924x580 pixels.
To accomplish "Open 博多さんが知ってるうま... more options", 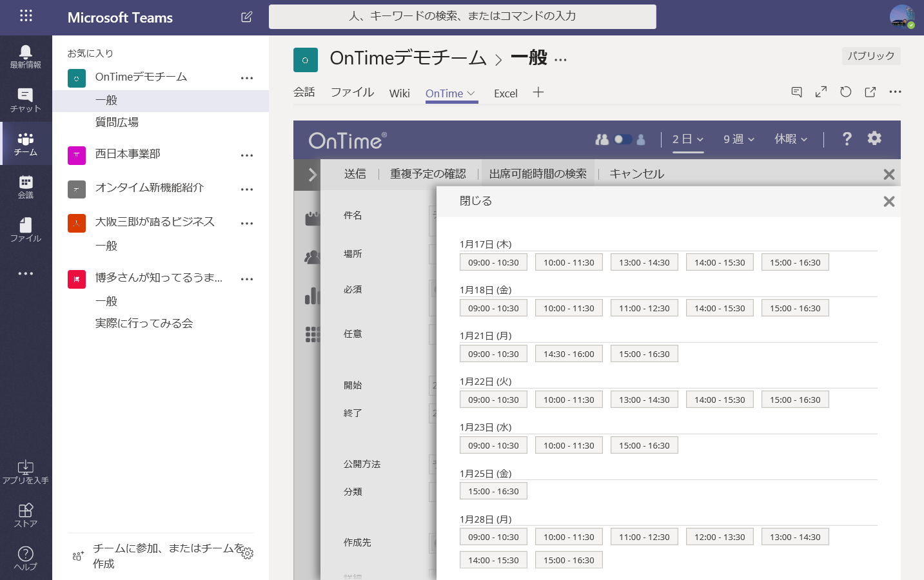I will 247,280.
